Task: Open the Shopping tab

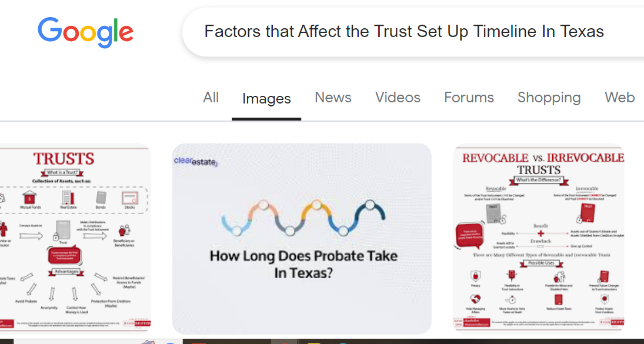Action: click(x=549, y=98)
